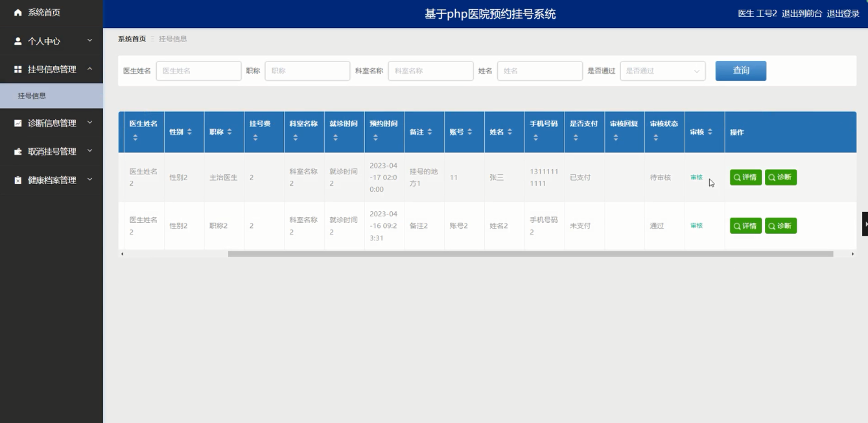Viewport: 868px width, 423px height.
Task: Click 系统首页 breadcrumb link
Action: point(132,39)
